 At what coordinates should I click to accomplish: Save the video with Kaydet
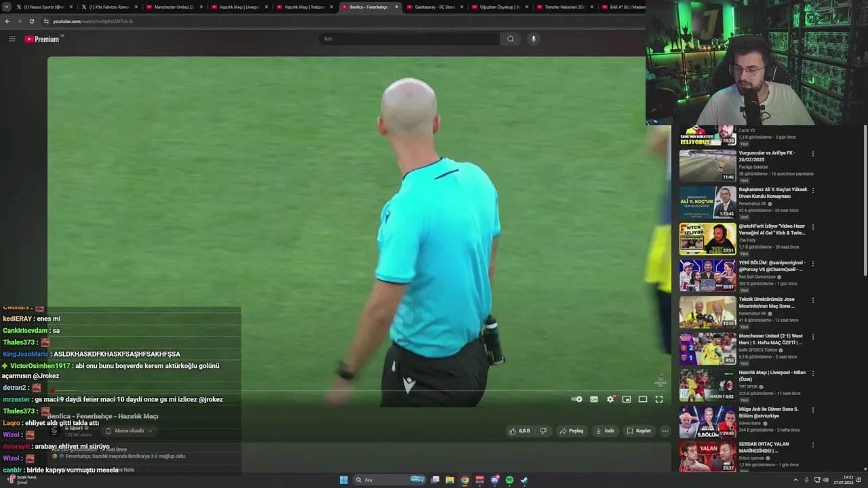point(639,430)
